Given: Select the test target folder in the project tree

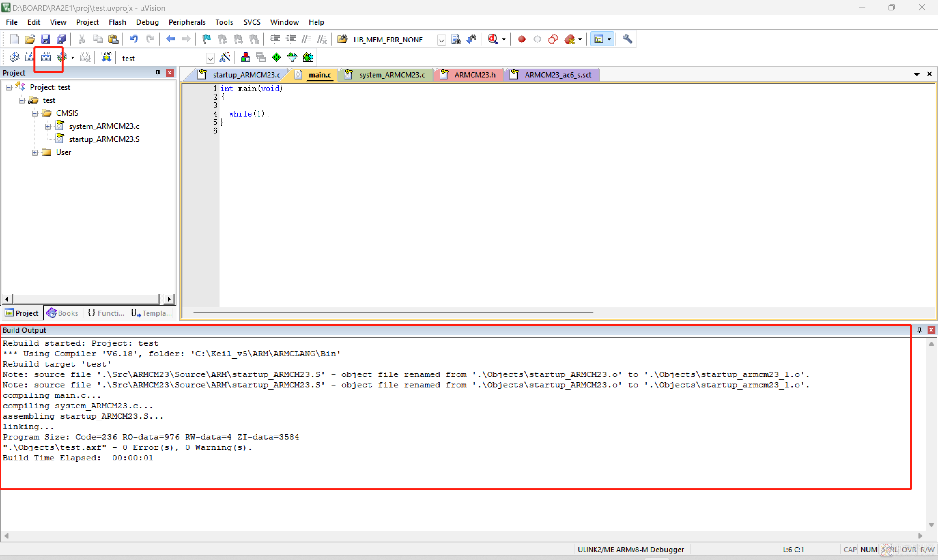Looking at the screenshot, I should [49, 100].
